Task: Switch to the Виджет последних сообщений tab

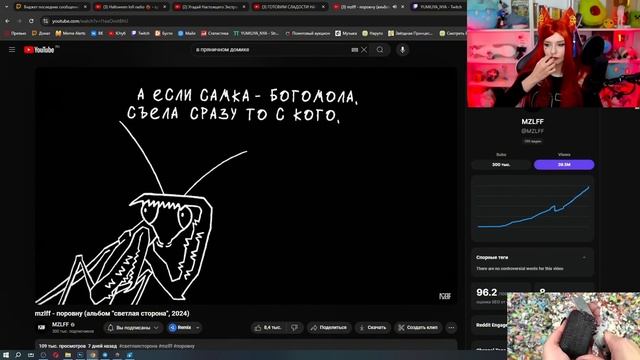Action: [x=51, y=7]
